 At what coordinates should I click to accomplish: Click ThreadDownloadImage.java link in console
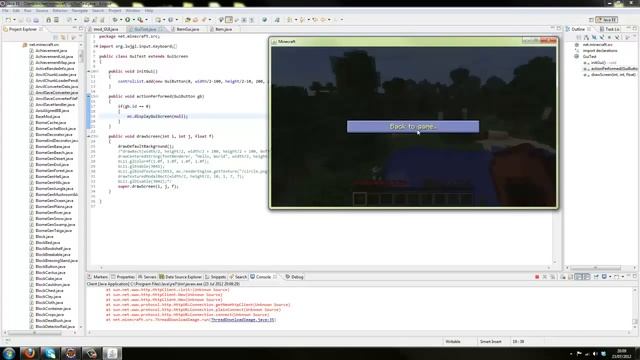pyautogui.click(x=243, y=320)
